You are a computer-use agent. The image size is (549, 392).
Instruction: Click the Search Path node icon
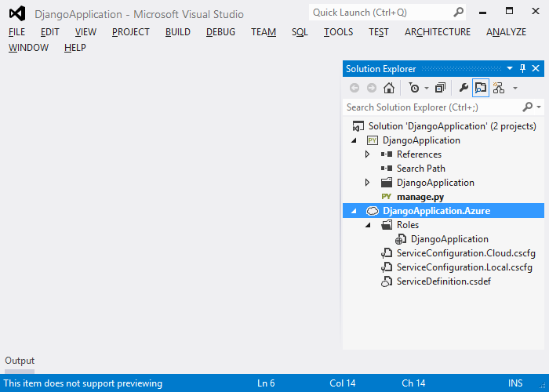coord(387,169)
